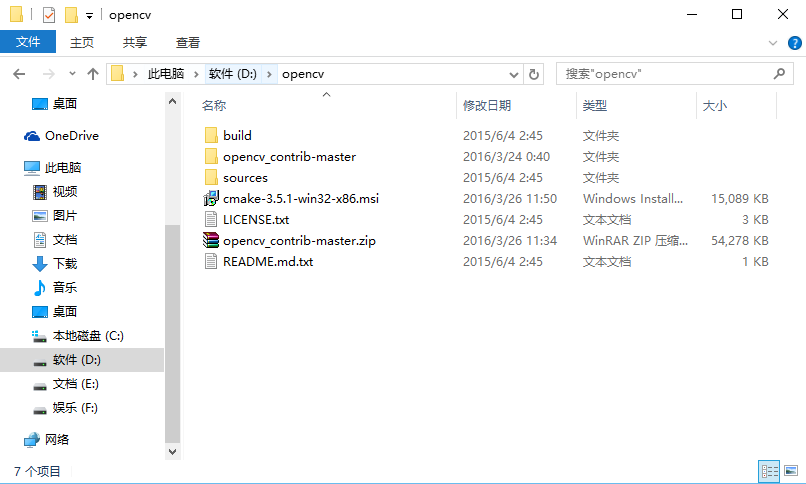Select the sources folder icon
Image resolution: width=806 pixels, height=484 pixels.
[x=211, y=177]
